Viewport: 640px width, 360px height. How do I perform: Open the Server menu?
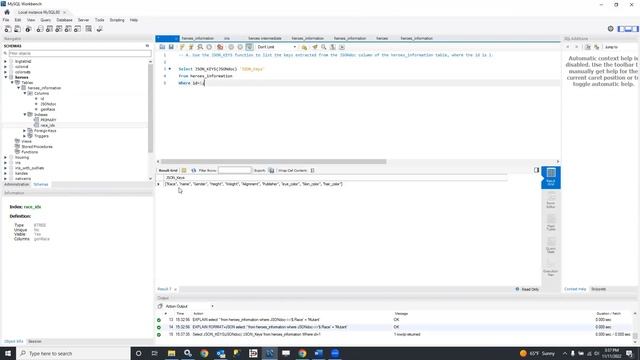[83, 20]
